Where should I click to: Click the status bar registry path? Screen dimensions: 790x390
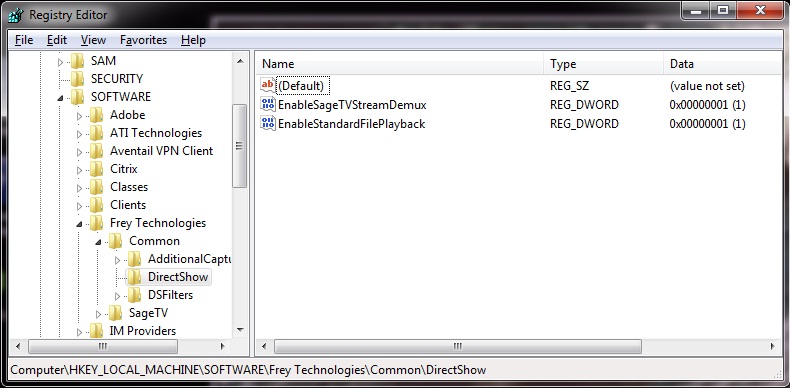(248, 370)
